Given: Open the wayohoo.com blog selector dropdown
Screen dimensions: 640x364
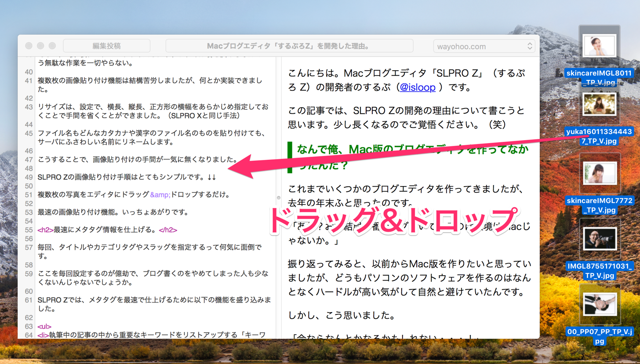Looking at the screenshot, I should (x=484, y=46).
